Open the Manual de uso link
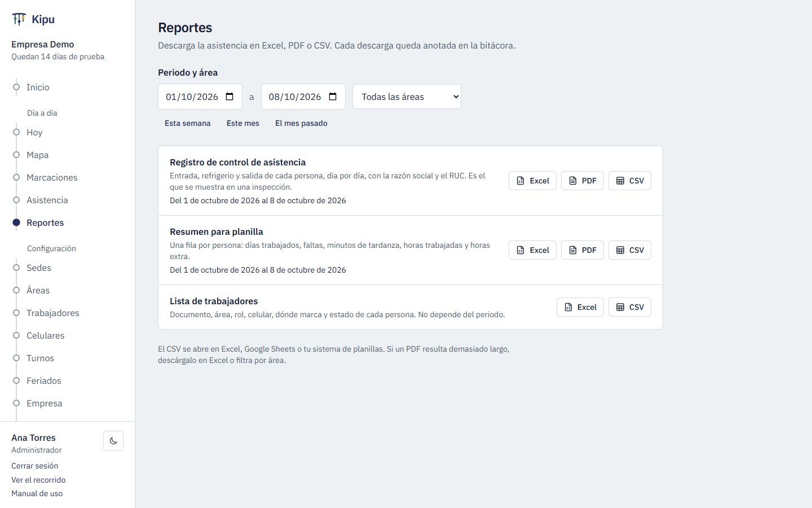812x508 pixels. click(37, 493)
